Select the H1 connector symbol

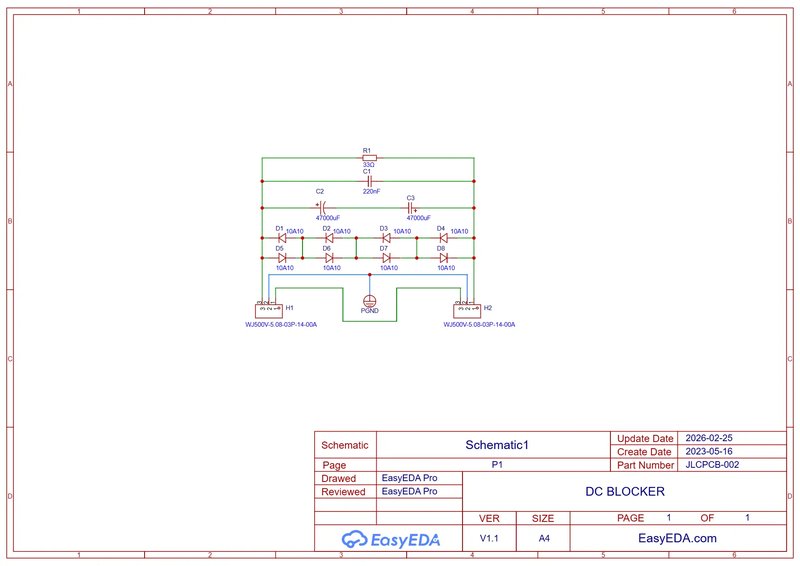(x=268, y=309)
